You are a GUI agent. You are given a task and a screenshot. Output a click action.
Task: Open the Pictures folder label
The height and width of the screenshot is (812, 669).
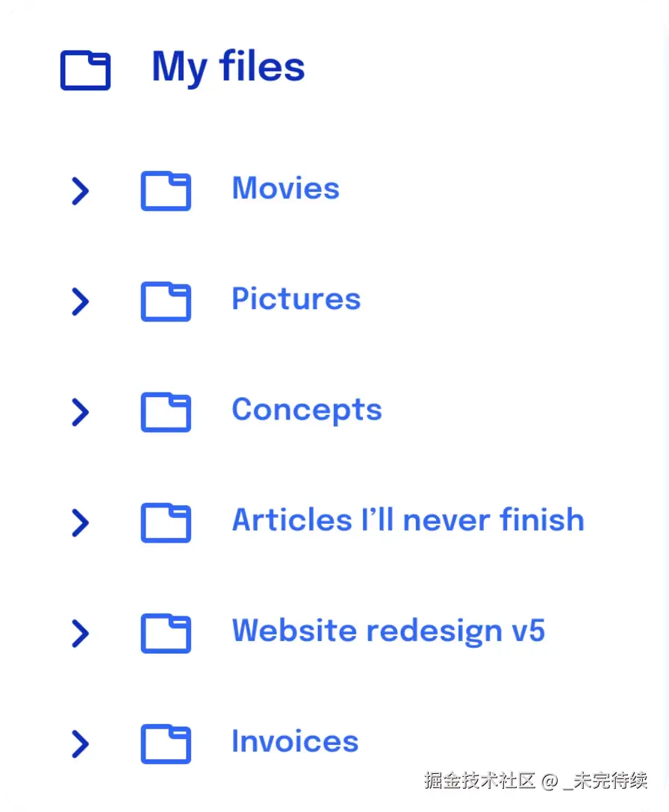[296, 299]
